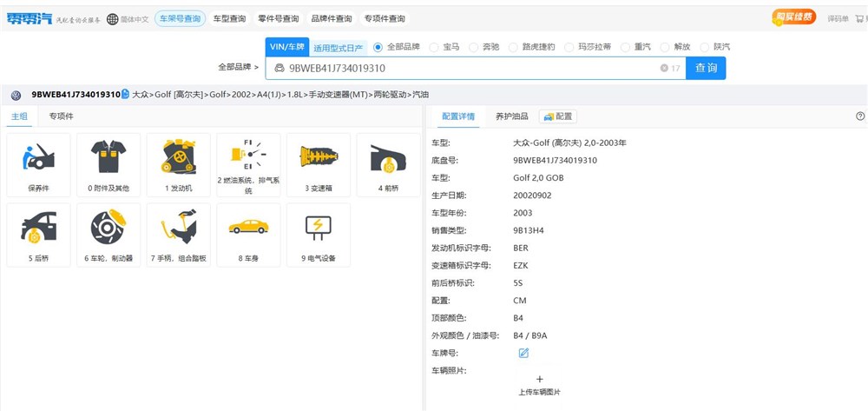Click the 销售类型 value 9B13H4
Viewport: 868px width, 411px height.
(x=529, y=230)
